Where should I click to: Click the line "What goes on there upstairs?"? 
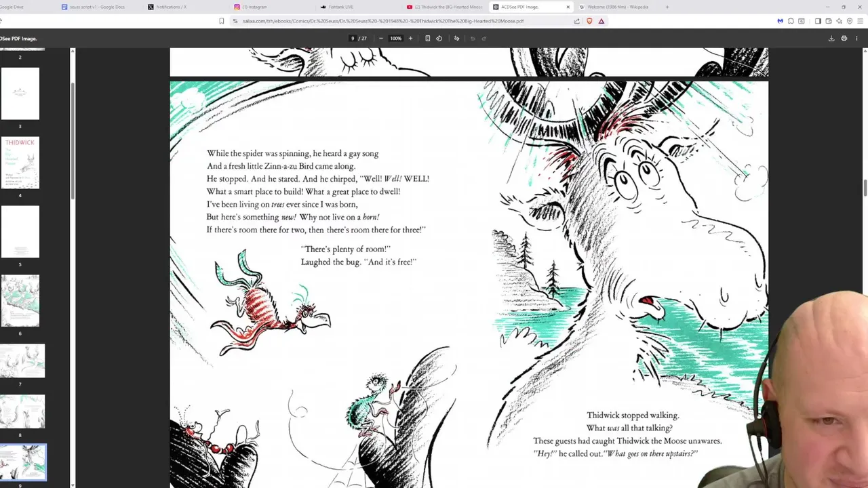[x=650, y=453]
